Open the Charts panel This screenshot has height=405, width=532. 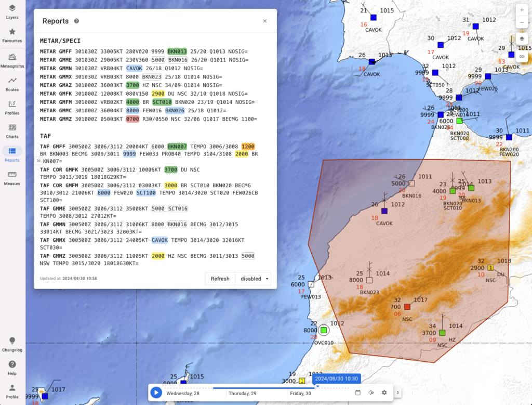point(11,129)
